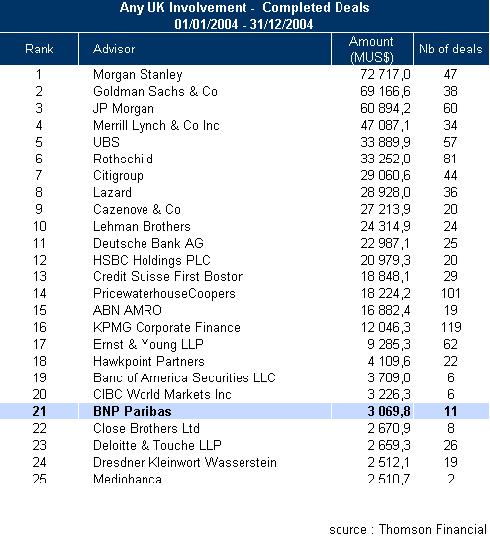Screen dimensions: 490x539
Task: Click the Amount (MUS$) column header
Action: [x=372, y=49]
